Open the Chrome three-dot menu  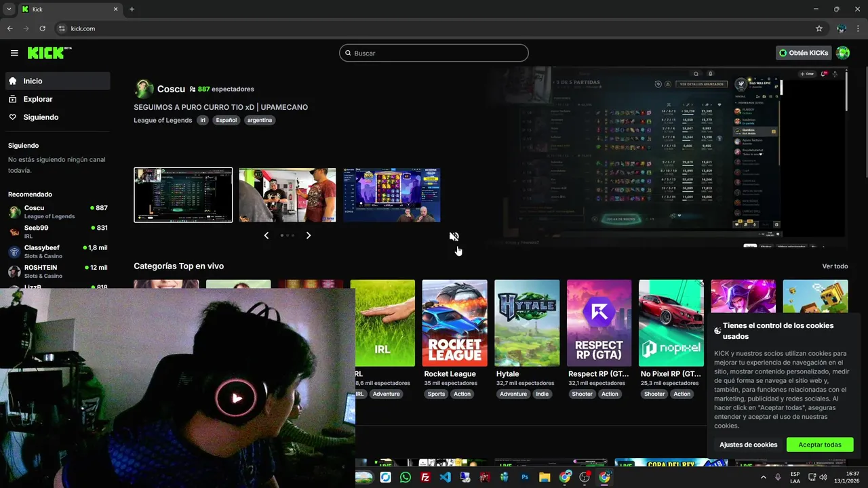click(859, 28)
